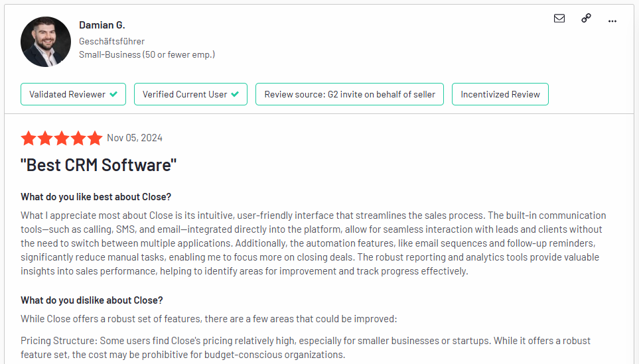The height and width of the screenshot is (364, 639).
Task: Click the Incentivized Review badge
Action: [500, 94]
